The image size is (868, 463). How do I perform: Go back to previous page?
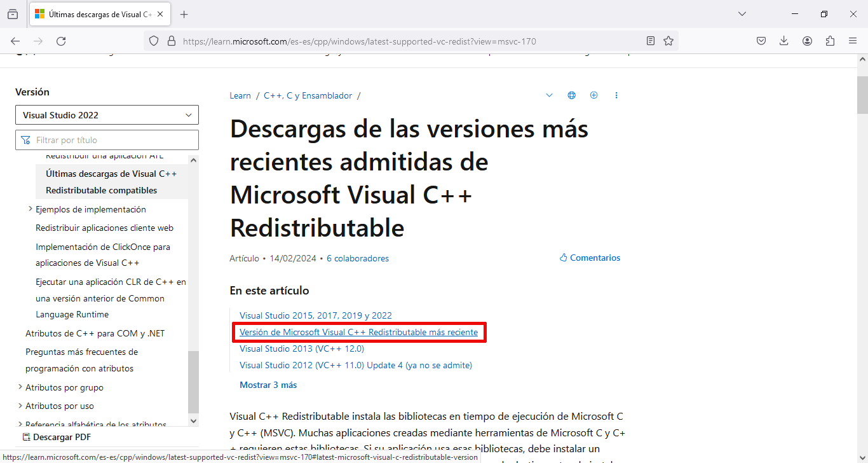point(15,41)
